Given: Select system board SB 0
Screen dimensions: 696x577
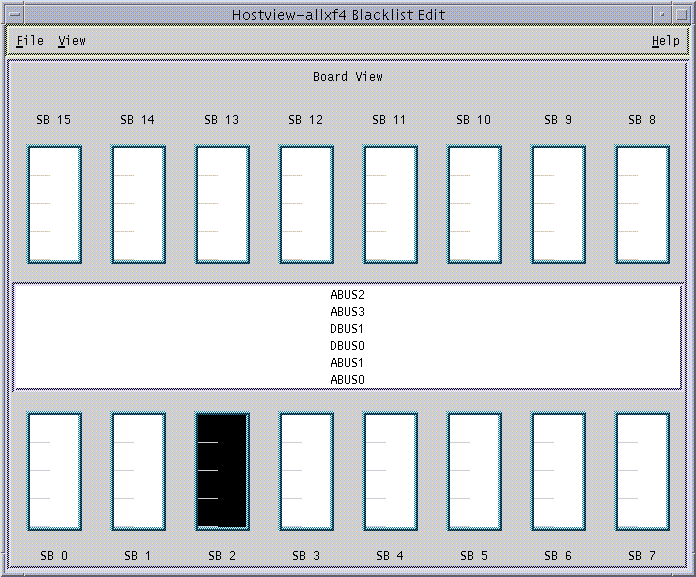Looking at the screenshot, I should [x=55, y=471].
